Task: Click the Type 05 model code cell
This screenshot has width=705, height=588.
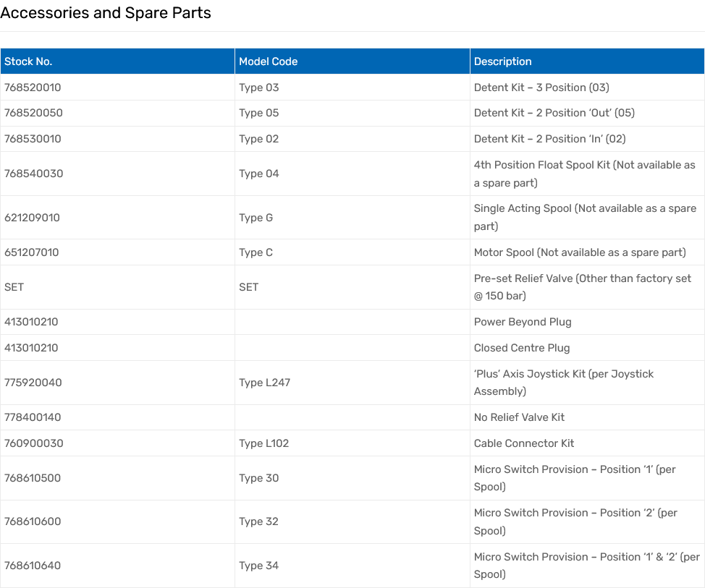Action: [x=258, y=113]
